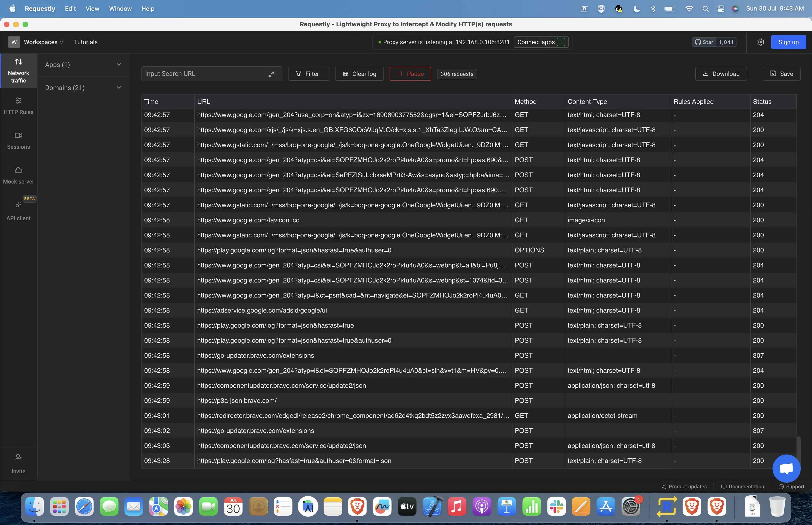Click the 306 requests counter badge

pyautogui.click(x=457, y=74)
